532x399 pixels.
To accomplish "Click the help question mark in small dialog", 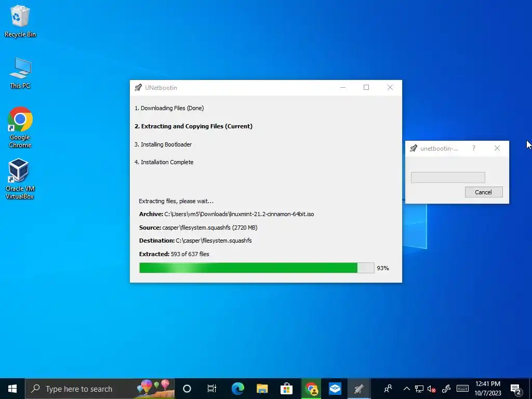I will point(474,148).
